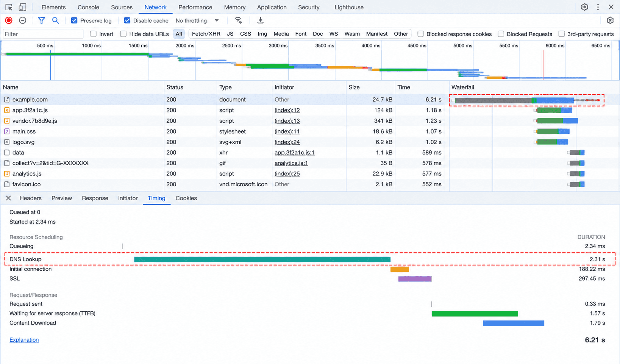The image size is (620, 364).
Task: Close the request details pane
Action: point(8,198)
